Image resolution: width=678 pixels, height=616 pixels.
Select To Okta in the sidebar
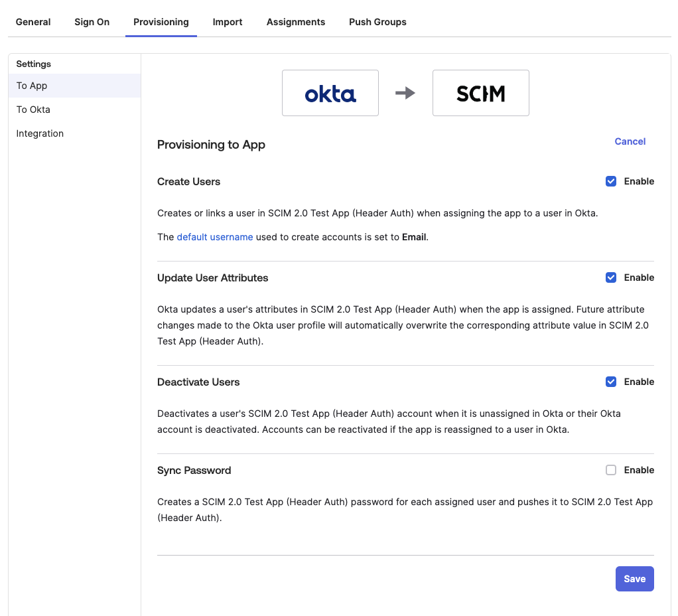pyautogui.click(x=33, y=109)
